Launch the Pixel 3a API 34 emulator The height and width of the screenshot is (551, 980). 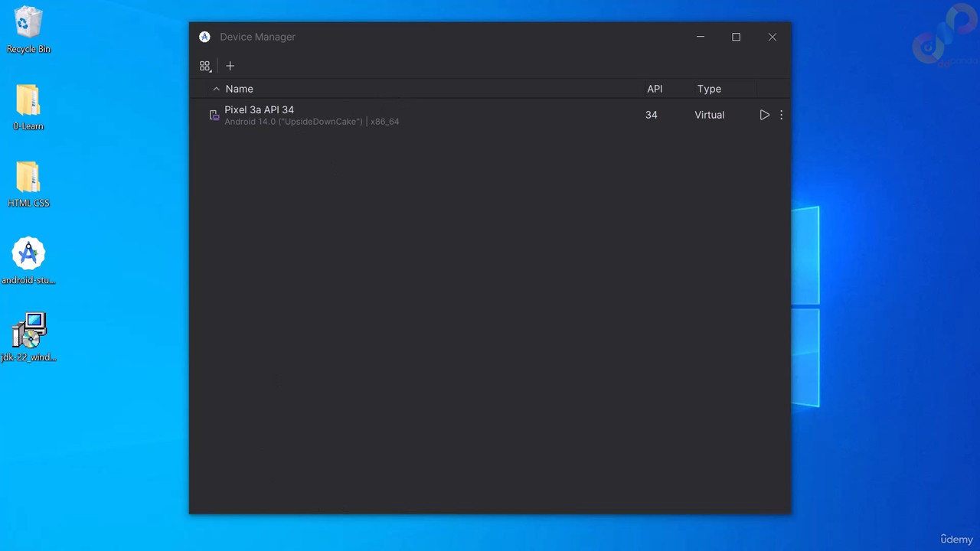point(764,115)
